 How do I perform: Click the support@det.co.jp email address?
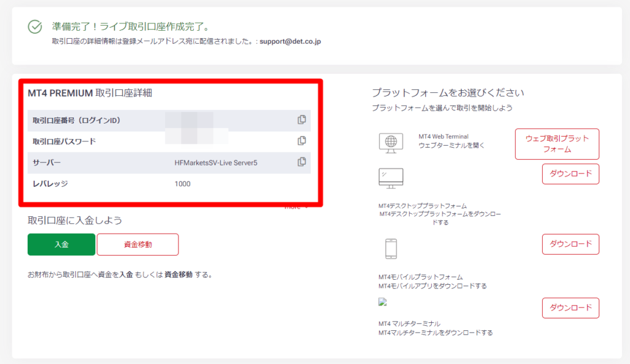point(290,41)
